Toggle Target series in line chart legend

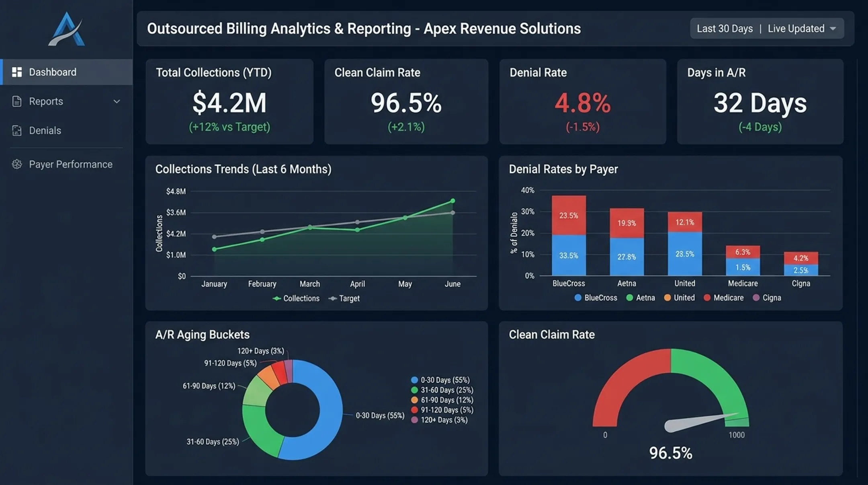pyautogui.click(x=344, y=298)
